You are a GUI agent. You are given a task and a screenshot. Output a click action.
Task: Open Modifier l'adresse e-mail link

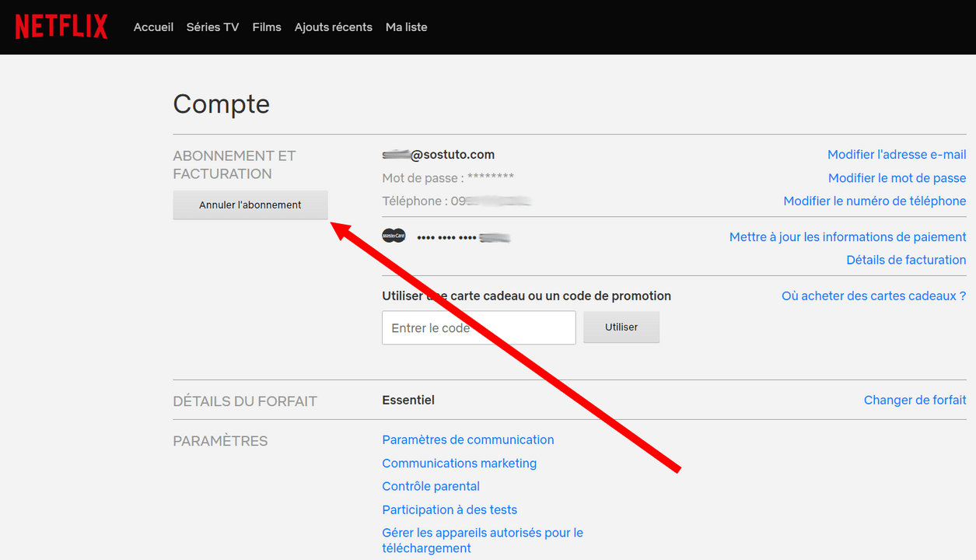(897, 155)
